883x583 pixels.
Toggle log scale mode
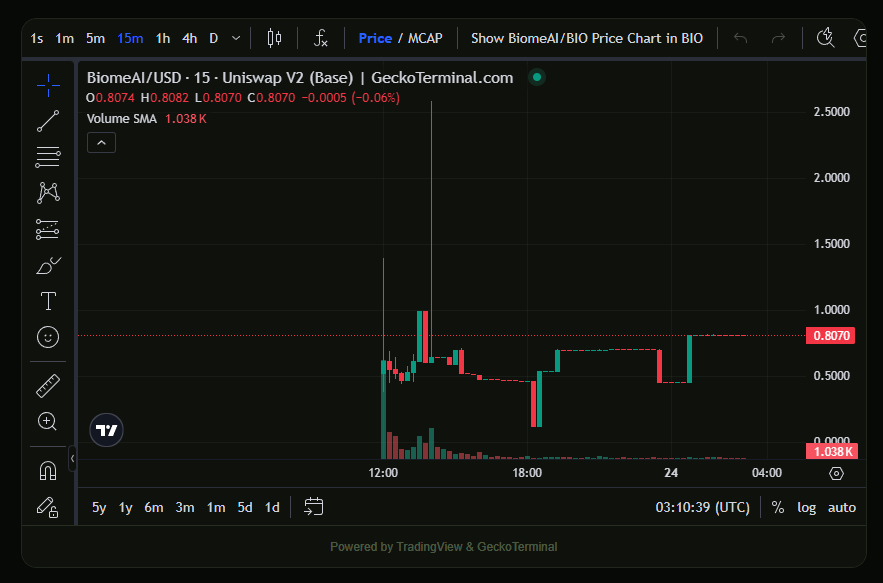806,508
